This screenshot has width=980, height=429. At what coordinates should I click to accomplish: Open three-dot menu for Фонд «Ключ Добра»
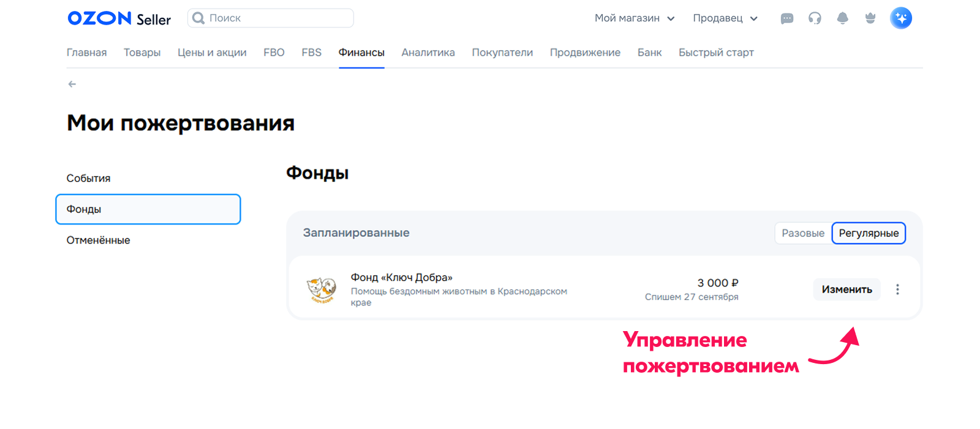coord(897,289)
